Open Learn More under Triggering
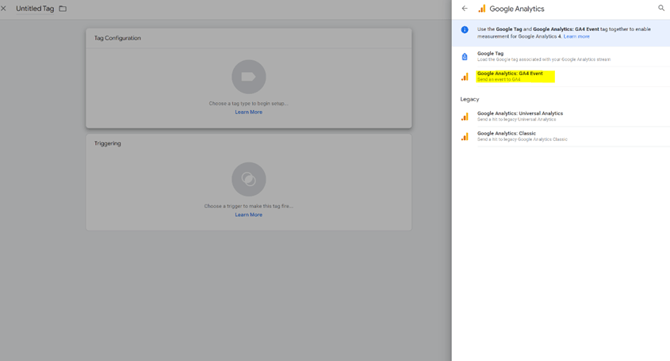Screen dimensions: 670x361 [x=249, y=214]
